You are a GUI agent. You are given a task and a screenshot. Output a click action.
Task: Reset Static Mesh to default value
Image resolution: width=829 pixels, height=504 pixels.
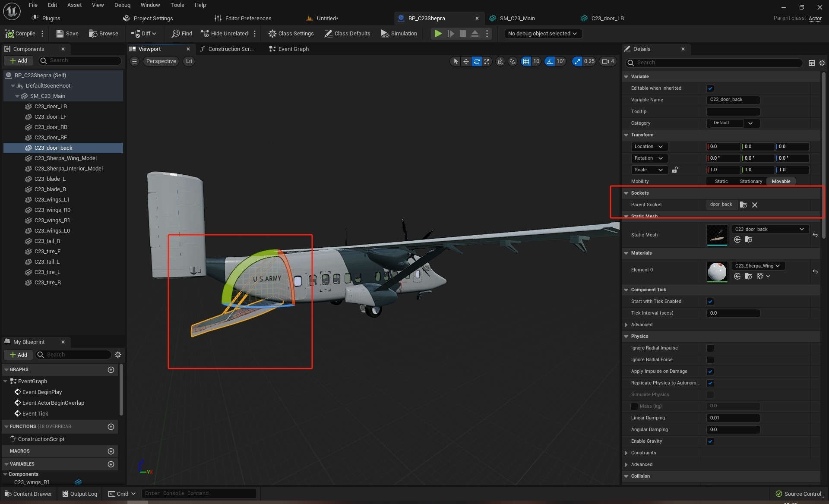815,235
